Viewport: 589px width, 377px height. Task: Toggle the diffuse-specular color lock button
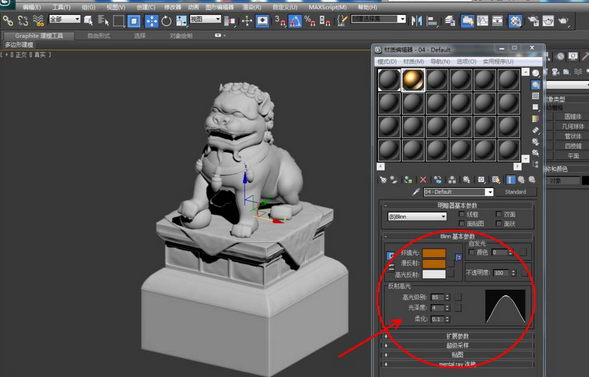[x=391, y=268]
